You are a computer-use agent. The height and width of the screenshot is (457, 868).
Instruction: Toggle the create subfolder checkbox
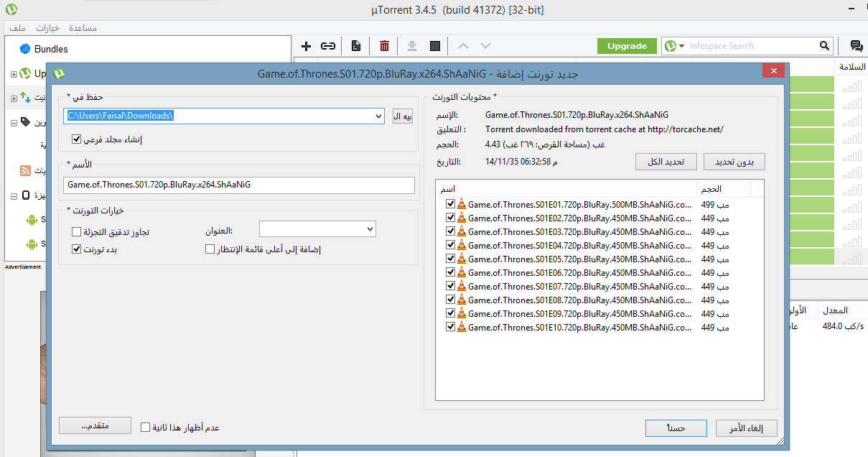(x=77, y=139)
